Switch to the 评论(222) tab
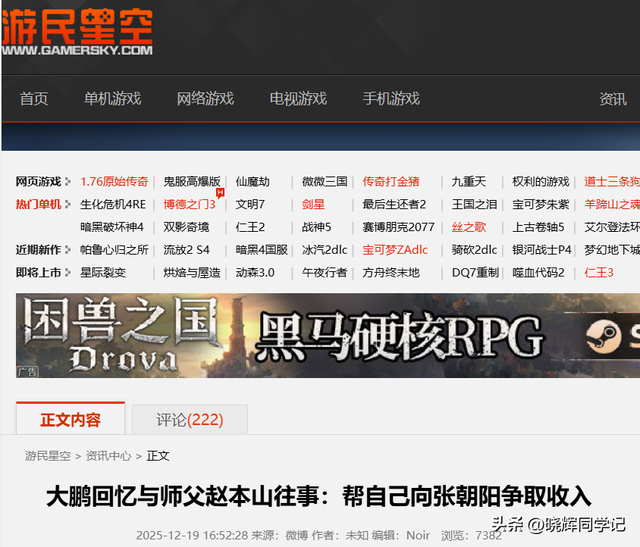Screen dimensions: 640x547 click(x=190, y=420)
